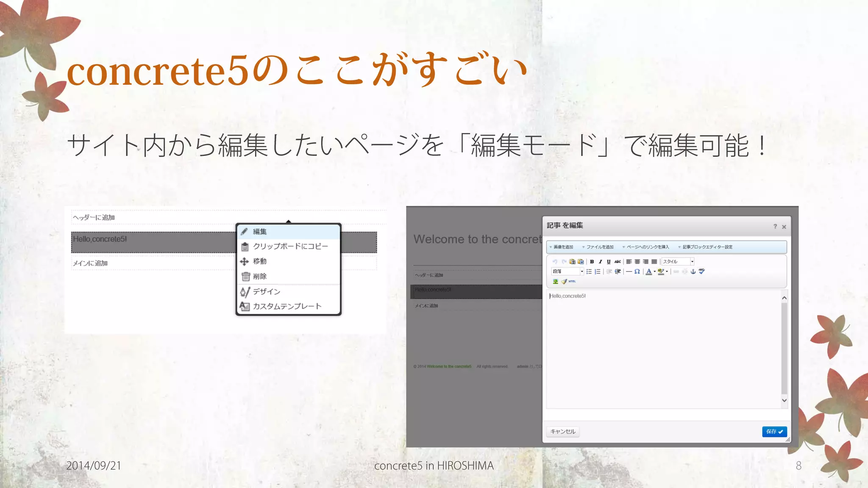This screenshot has width=868, height=488.
Task: Click the キャンセル button
Action: (562, 431)
